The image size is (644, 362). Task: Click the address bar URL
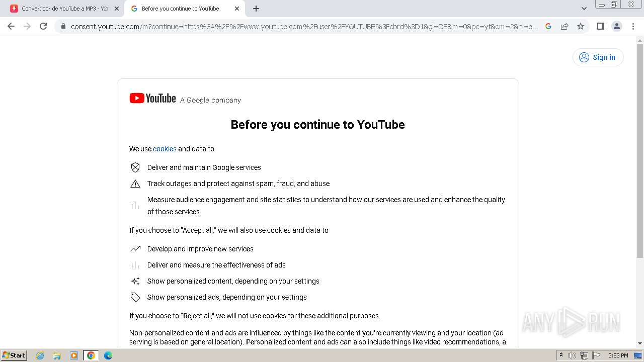pos(304,26)
